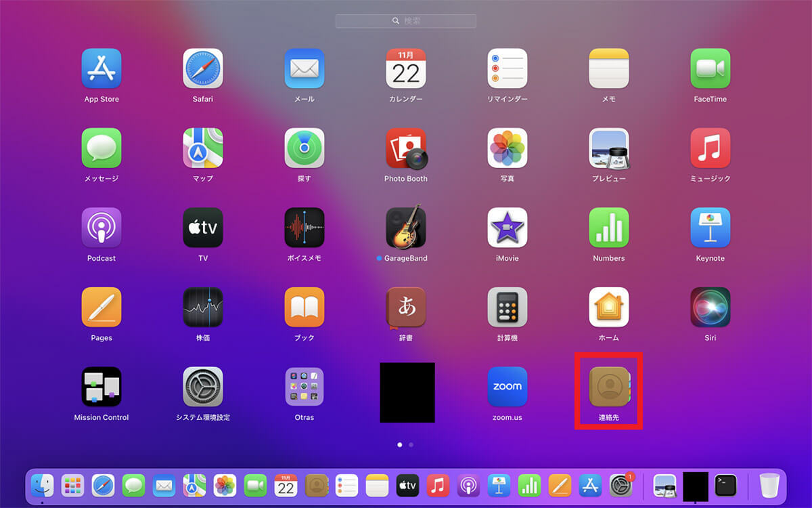This screenshot has width=812, height=508.
Task: Open Maps from the Dock
Action: coord(194,485)
